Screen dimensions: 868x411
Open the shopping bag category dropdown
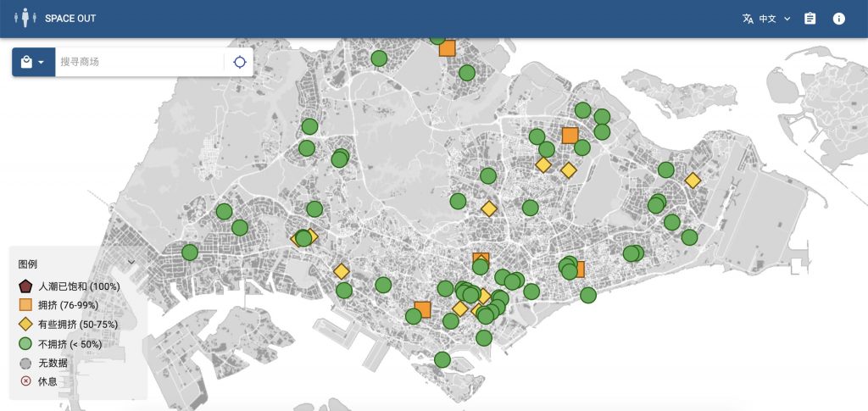[x=33, y=62]
